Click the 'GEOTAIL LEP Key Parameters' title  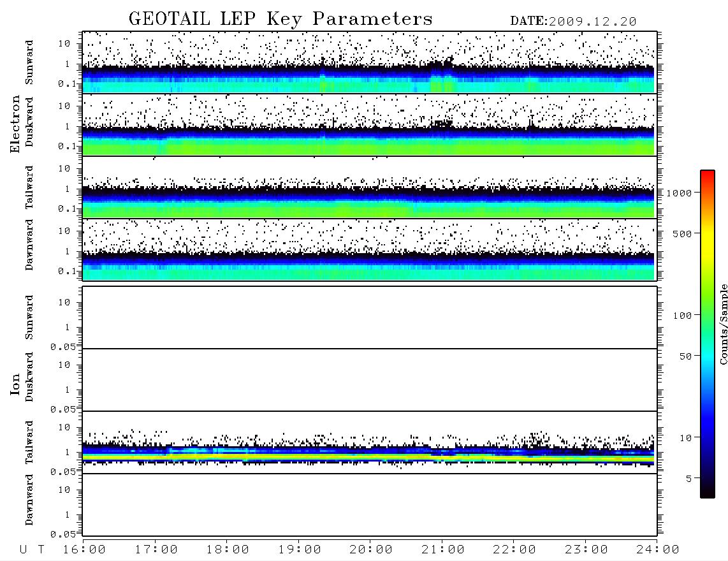(280, 19)
